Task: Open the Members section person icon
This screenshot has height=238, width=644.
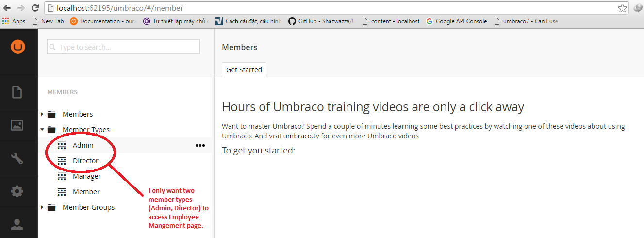Action: [17, 224]
